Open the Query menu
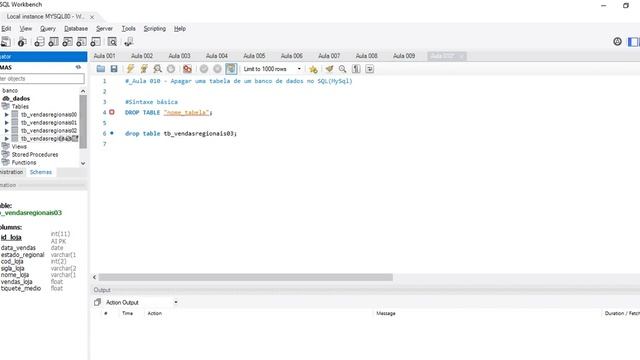Viewport: 640px width, 360px height. tap(48, 29)
